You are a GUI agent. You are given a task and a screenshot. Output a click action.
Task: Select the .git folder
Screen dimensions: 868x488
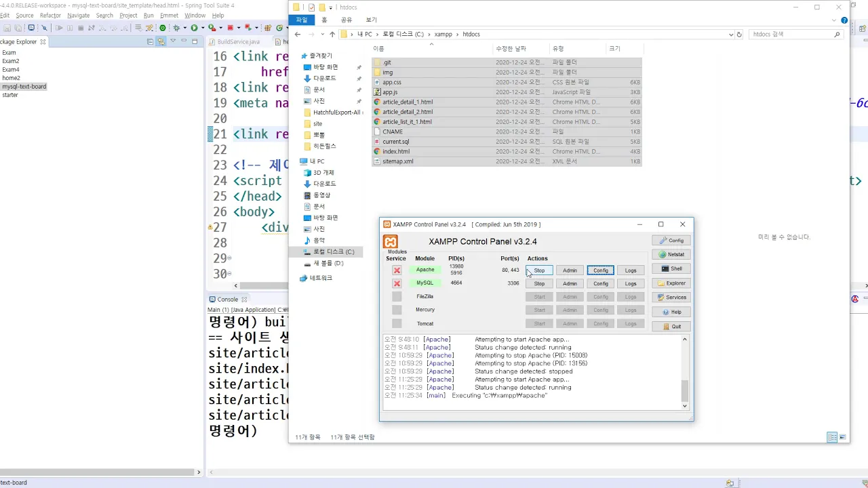506,62
